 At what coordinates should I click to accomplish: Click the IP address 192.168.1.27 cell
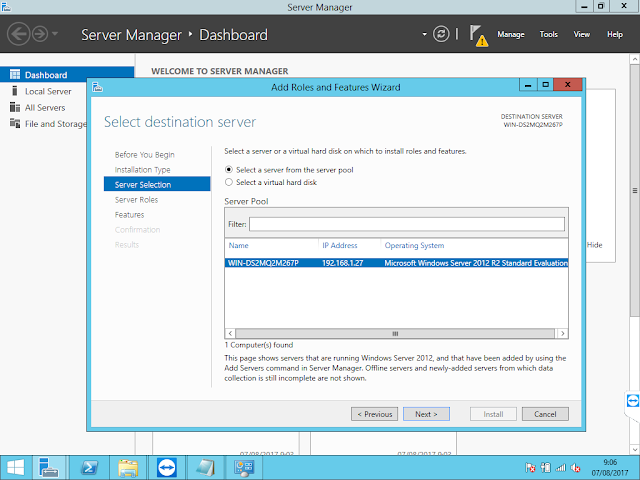pyautogui.click(x=342, y=263)
